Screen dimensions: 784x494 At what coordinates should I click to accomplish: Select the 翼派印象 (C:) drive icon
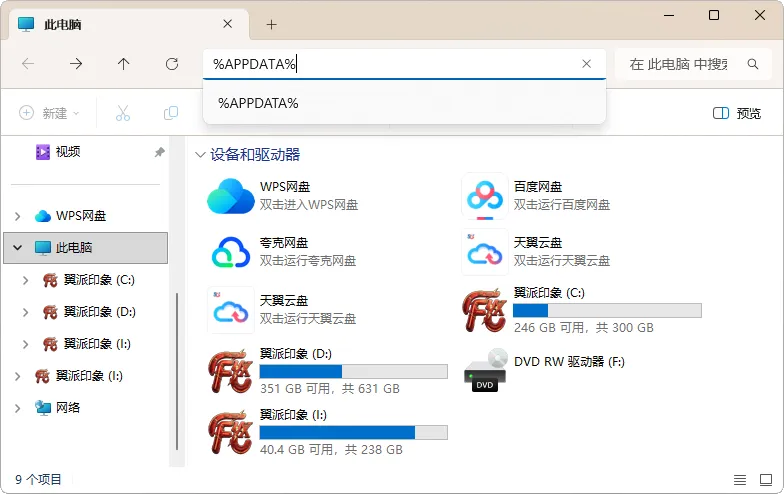point(484,310)
